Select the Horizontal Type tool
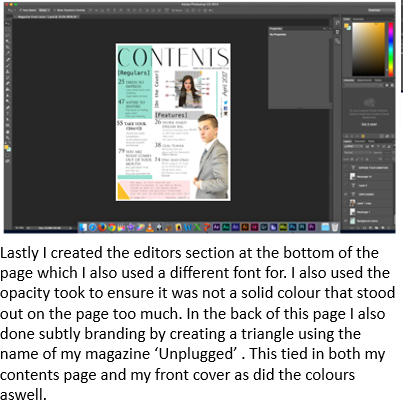The height and width of the screenshot is (406, 403). (x=8, y=113)
